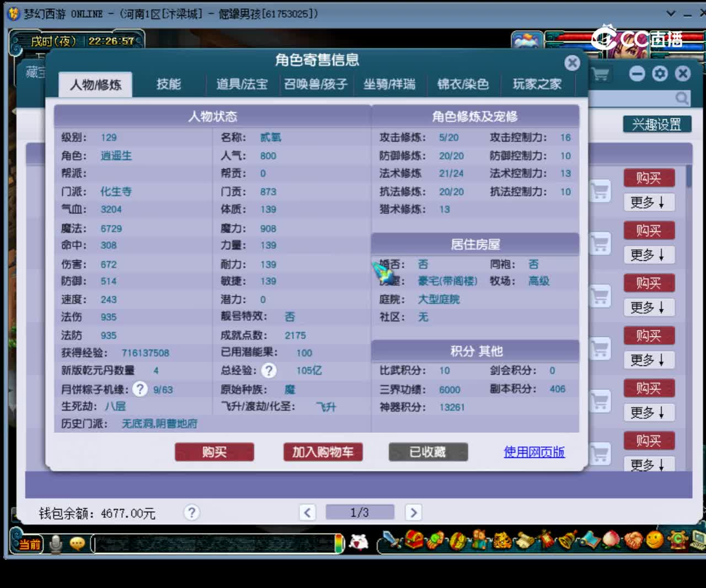
Task: Click the green C emblem icon
Action: [678, 539]
